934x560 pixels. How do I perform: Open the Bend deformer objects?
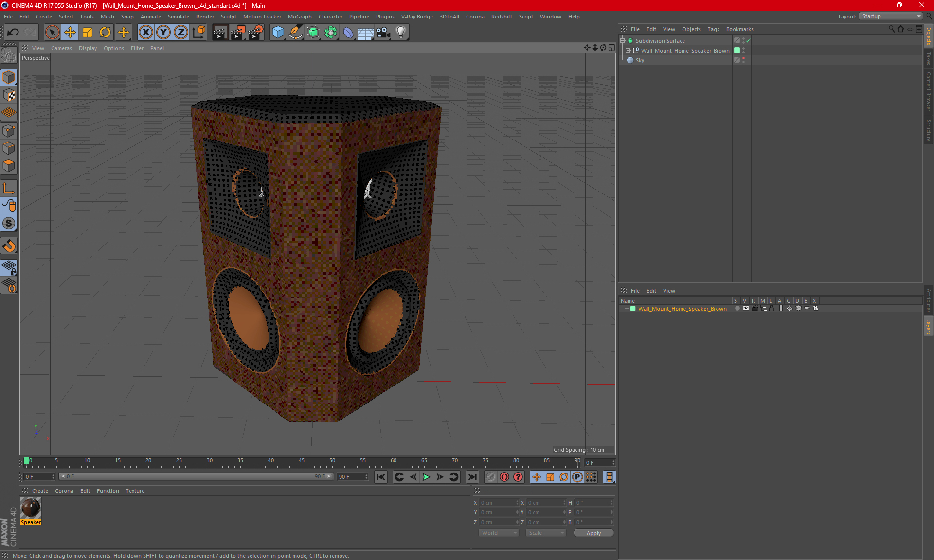coord(348,33)
